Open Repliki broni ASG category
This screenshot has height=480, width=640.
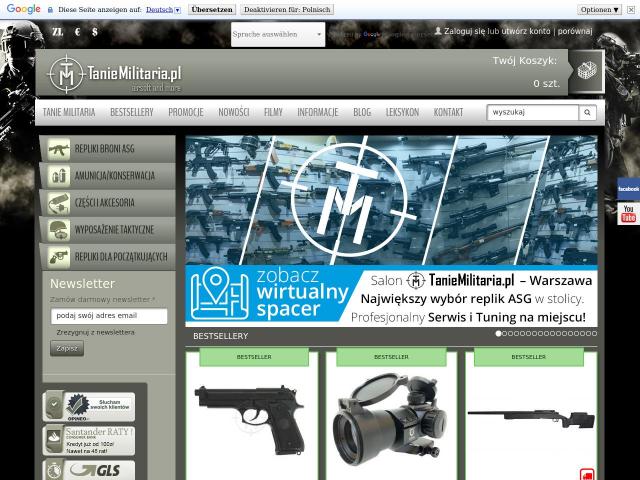pyautogui.click(x=108, y=149)
